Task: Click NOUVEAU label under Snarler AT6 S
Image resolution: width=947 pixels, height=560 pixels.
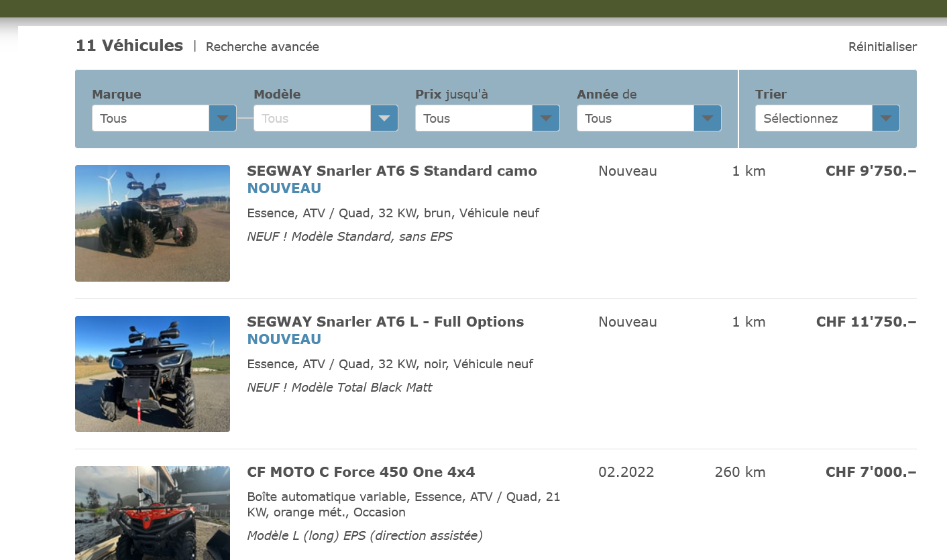Action: (284, 188)
